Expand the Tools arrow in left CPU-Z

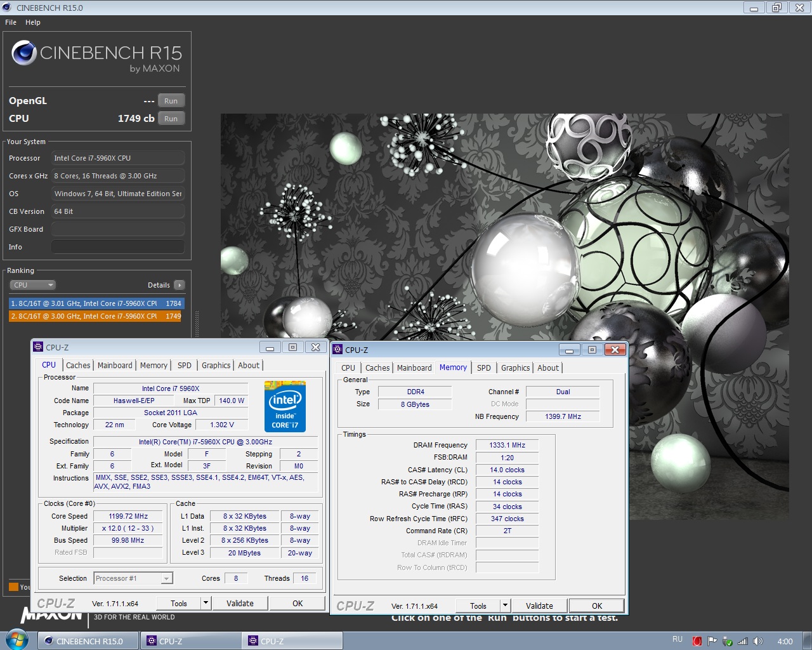206,603
